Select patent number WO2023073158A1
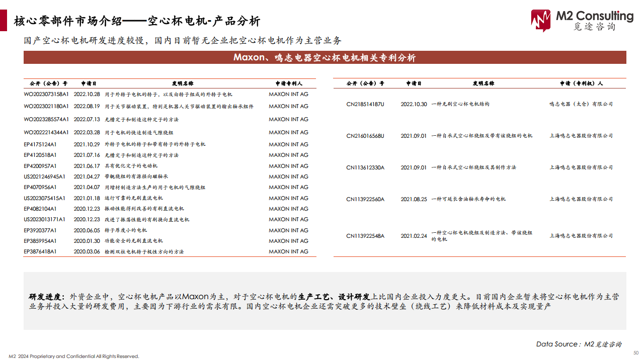Screen dimensions: 644x362 coord(46,94)
